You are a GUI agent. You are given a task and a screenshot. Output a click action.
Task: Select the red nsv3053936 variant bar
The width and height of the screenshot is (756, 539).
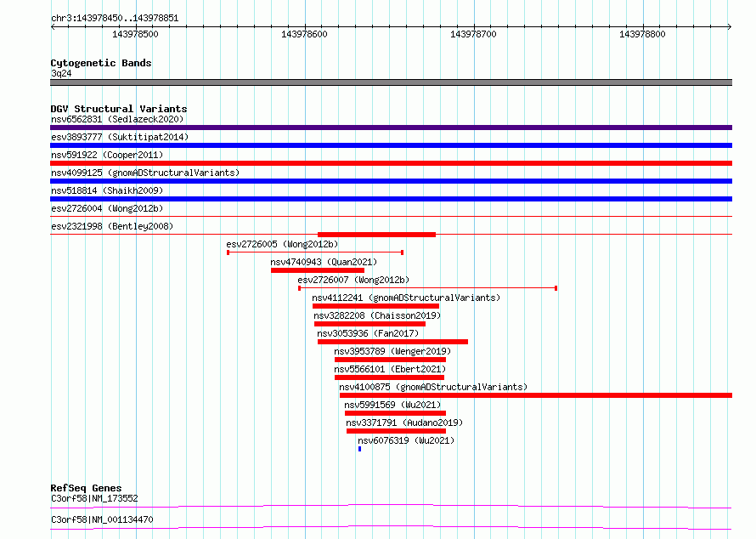392,342
